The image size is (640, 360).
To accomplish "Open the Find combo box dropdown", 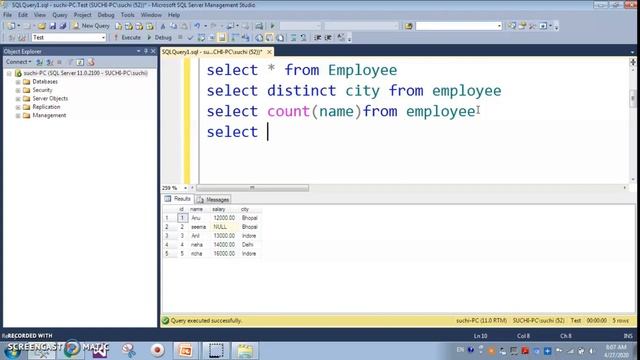I will 499,26.
